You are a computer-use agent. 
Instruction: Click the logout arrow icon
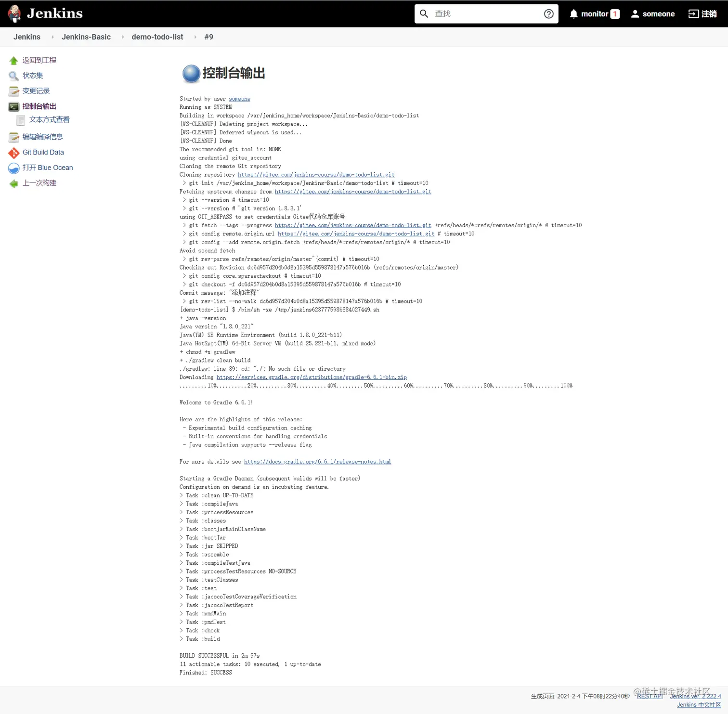pos(693,14)
